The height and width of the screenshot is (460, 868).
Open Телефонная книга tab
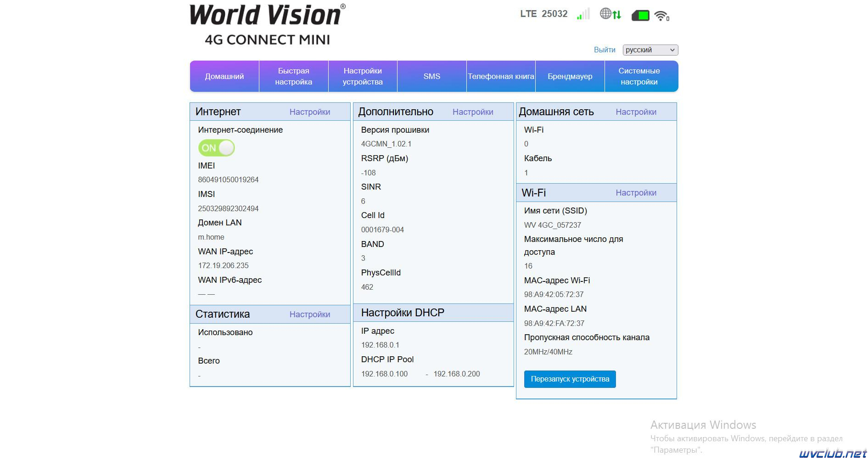501,76
